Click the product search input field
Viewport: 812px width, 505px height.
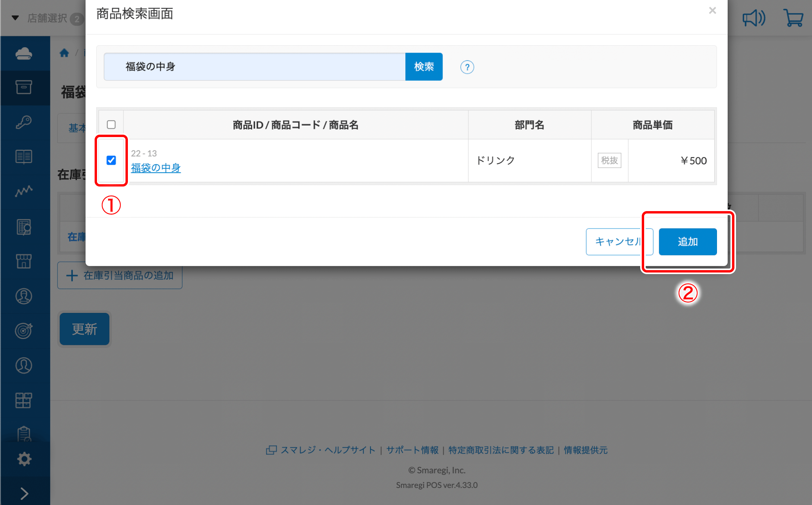click(x=254, y=67)
